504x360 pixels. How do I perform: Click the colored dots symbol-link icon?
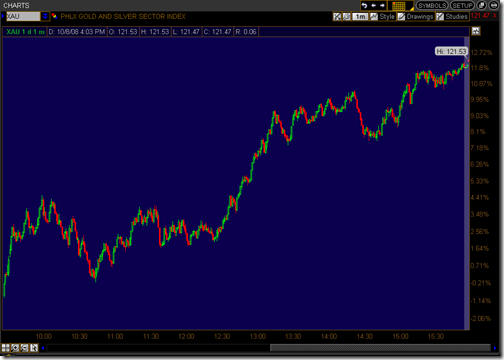(54, 16)
